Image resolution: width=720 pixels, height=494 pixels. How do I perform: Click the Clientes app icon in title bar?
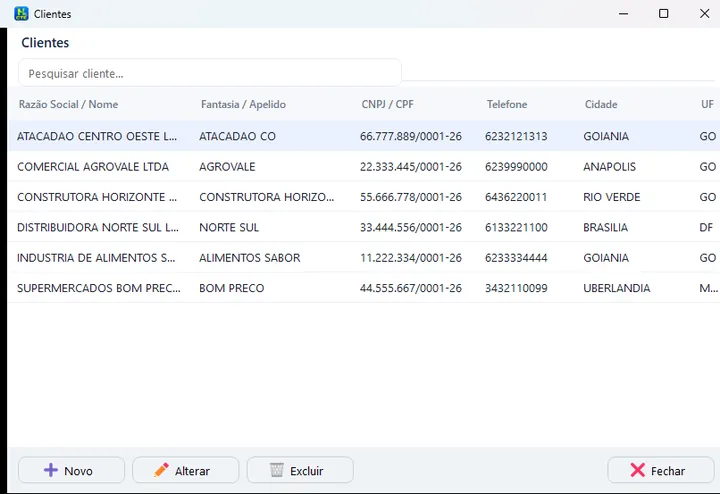pyautogui.click(x=21, y=14)
